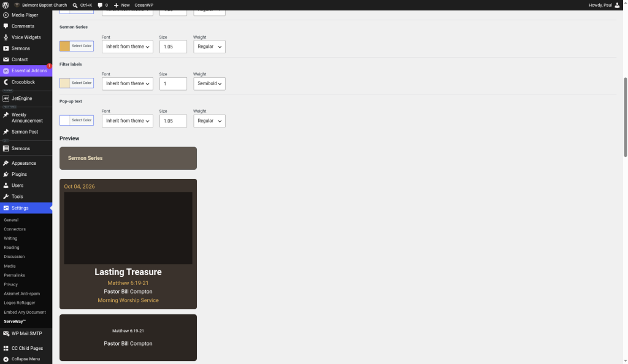The height and width of the screenshot is (364, 628).
Task: Click the Users person icon
Action: pos(6,186)
